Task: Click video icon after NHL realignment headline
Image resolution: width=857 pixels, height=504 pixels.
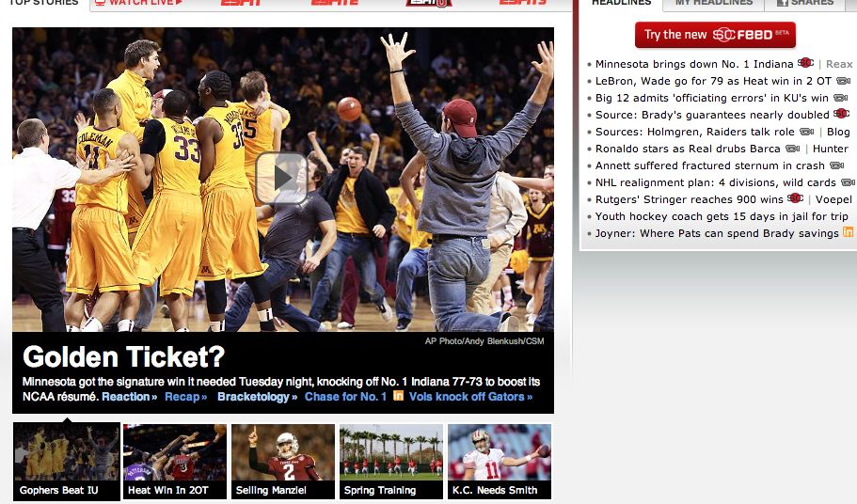Action: 849,182
